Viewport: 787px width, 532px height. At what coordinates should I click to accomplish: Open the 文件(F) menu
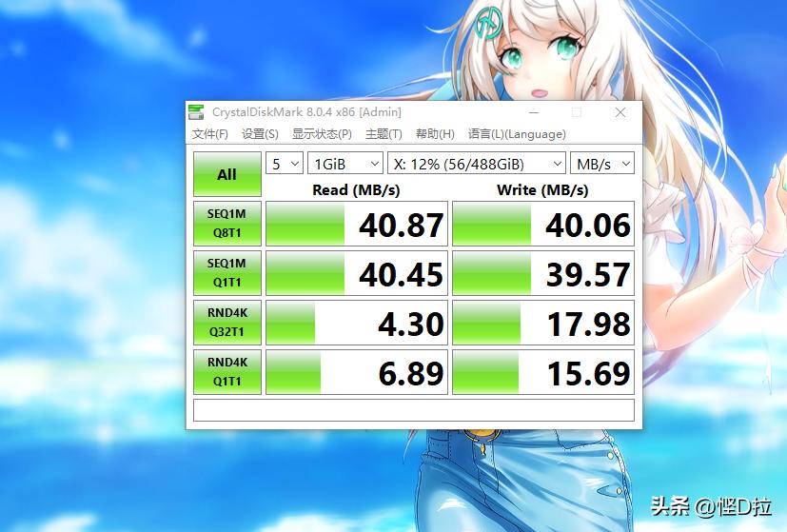tap(209, 134)
